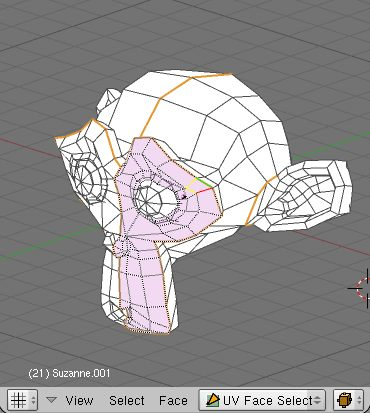Click the colored axis manipulator at the face center
The width and height of the screenshot is (370, 413).
pyautogui.click(x=197, y=187)
